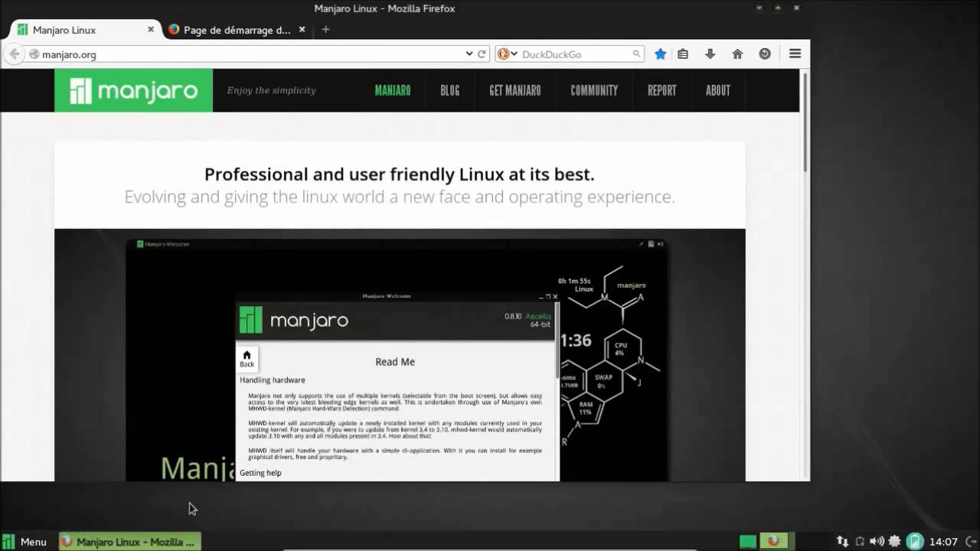This screenshot has height=551, width=980.
Task: Open the Firefox hamburger menu
Action: point(795,54)
